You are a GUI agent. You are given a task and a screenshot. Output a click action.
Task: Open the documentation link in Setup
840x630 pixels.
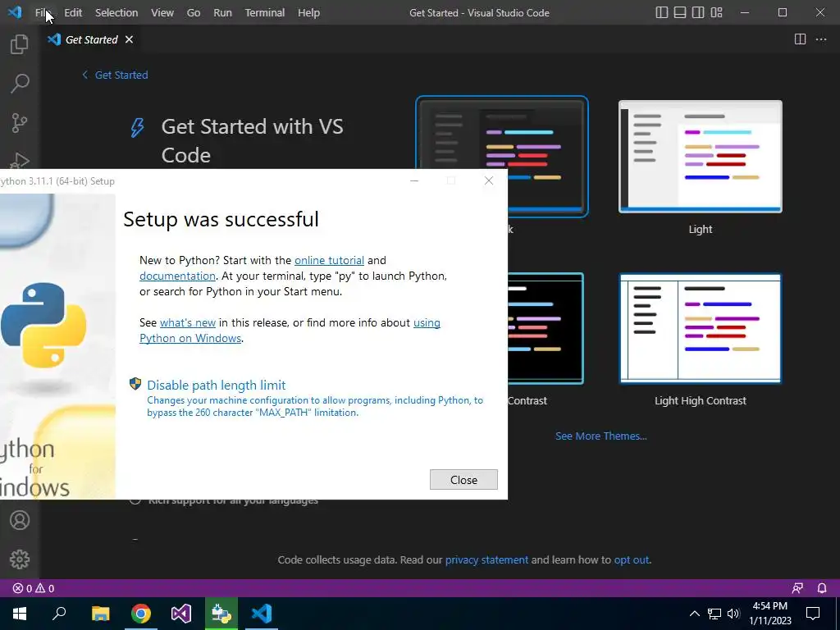pos(177,276)
